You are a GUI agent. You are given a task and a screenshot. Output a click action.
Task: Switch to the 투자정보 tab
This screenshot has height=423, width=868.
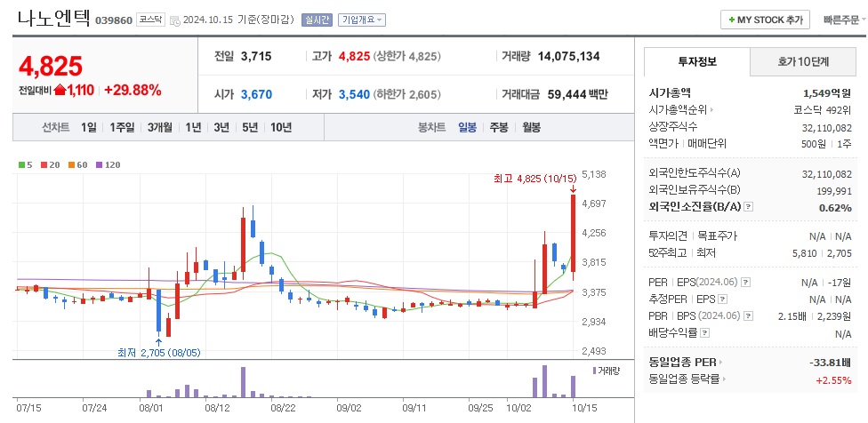697,62
